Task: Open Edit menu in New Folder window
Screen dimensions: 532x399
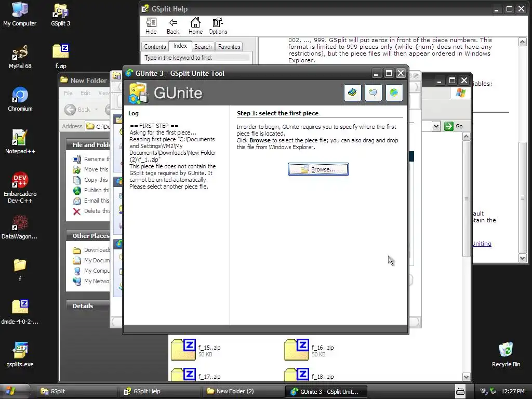Action: (85, 93)
